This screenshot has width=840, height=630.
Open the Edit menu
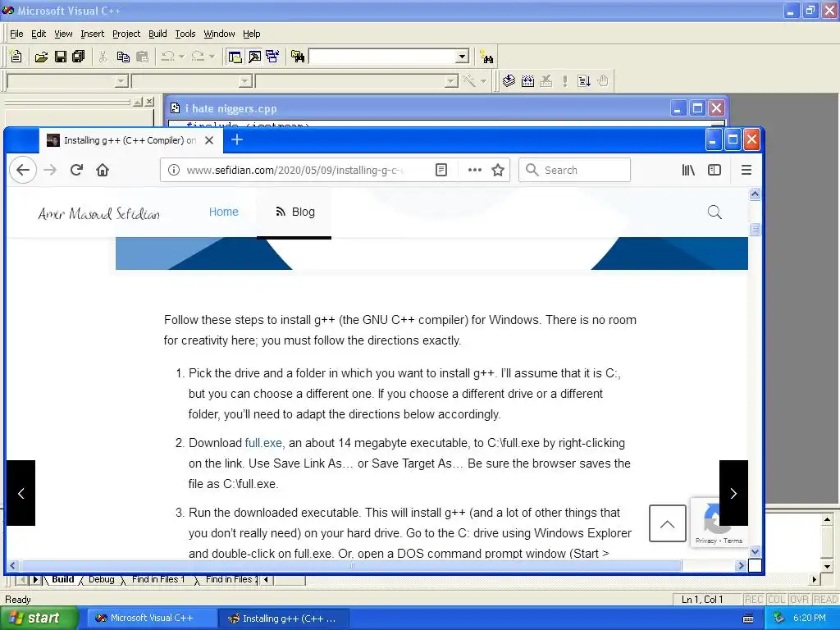coord(39,34)
